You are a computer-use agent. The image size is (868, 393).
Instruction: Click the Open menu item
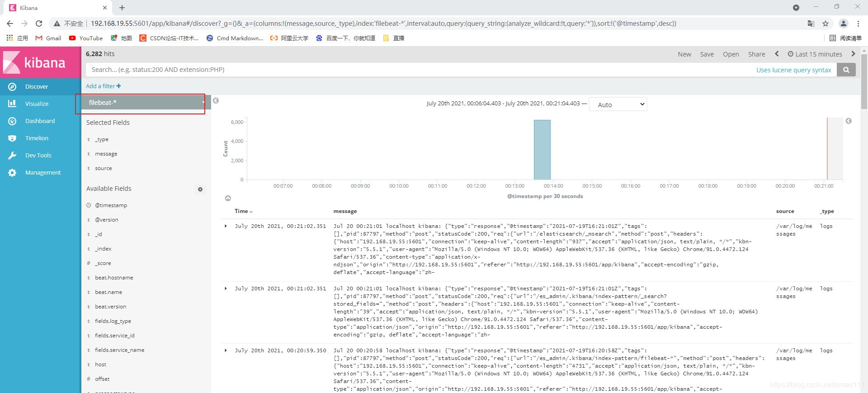point(731,54)
